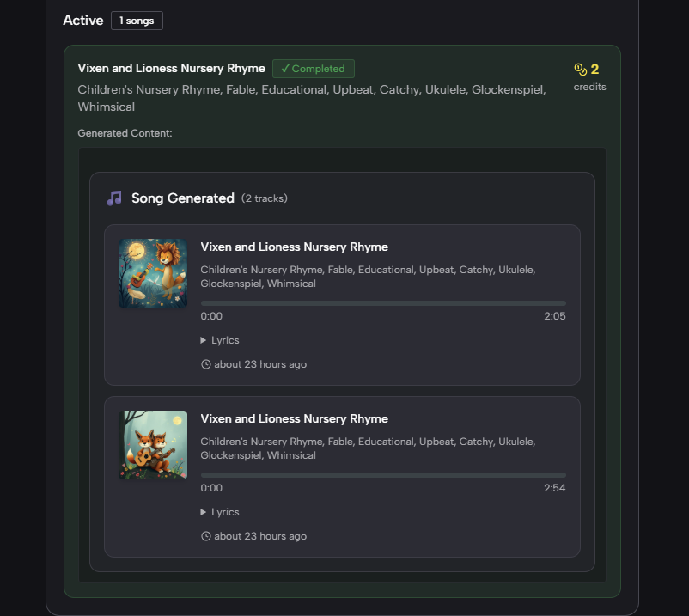Open the two foxes cover art
Screen dimensions: 689x616
[153, 445]
